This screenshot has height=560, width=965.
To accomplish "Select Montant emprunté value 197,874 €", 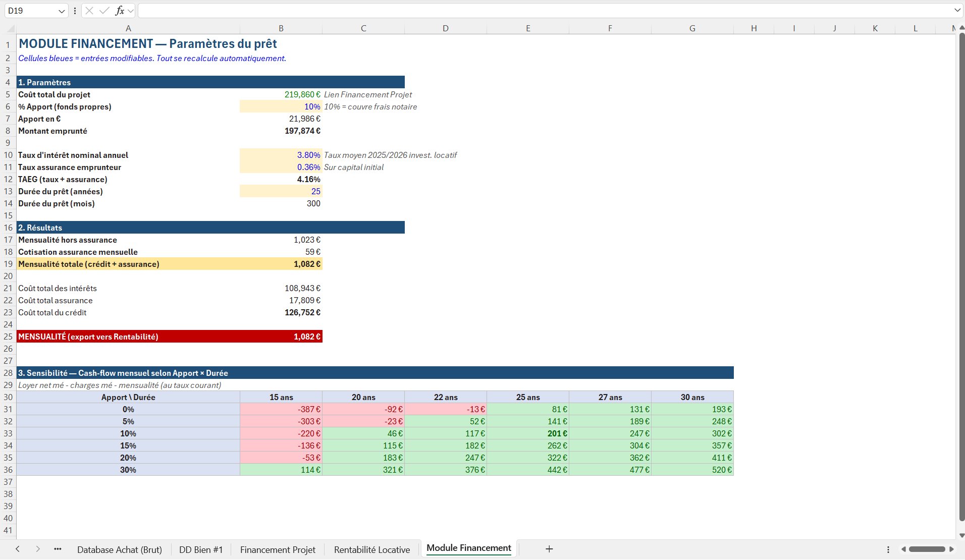I will click(x=281, y=131).
